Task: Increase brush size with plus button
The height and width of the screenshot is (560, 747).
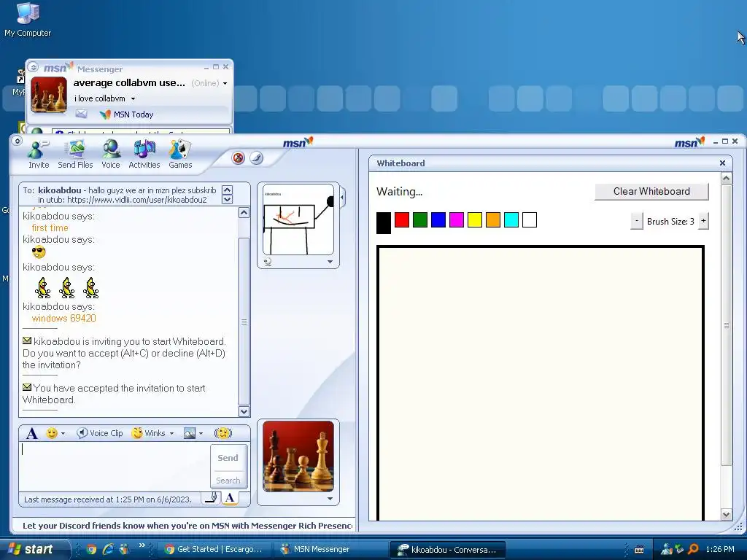Action: (x=703, y=221)
